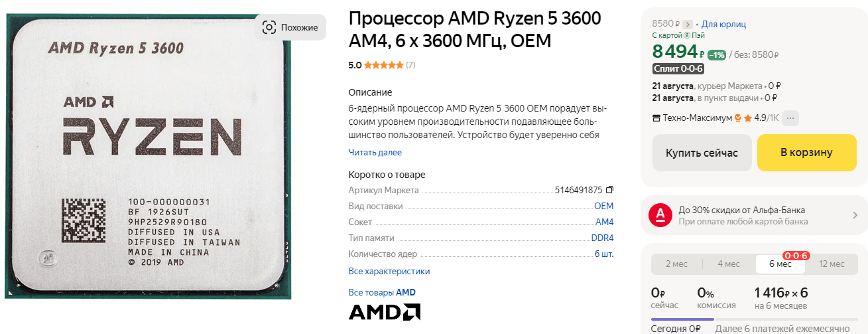
Task: Expand description with Читать далее
Action: pos(375,152)
